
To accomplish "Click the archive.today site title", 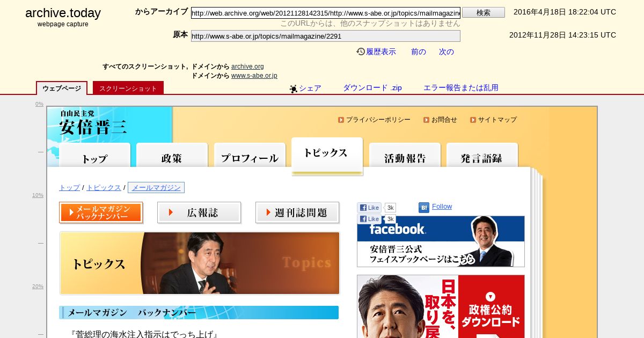I will [63, 13].
